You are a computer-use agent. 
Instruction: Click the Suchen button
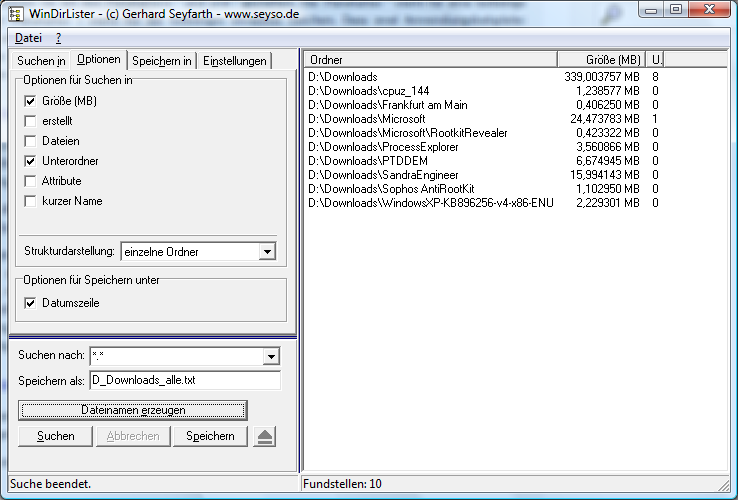coord(56,436)
